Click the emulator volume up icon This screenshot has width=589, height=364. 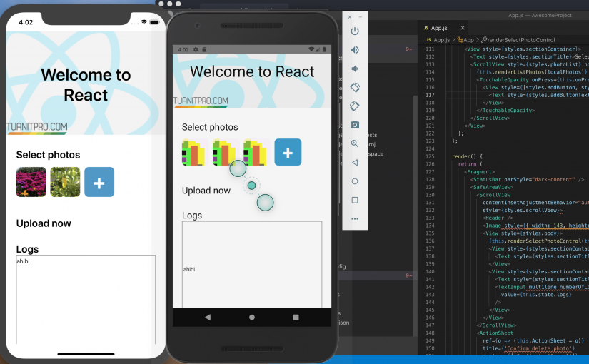pyautogui.click(x=355, y=50)
